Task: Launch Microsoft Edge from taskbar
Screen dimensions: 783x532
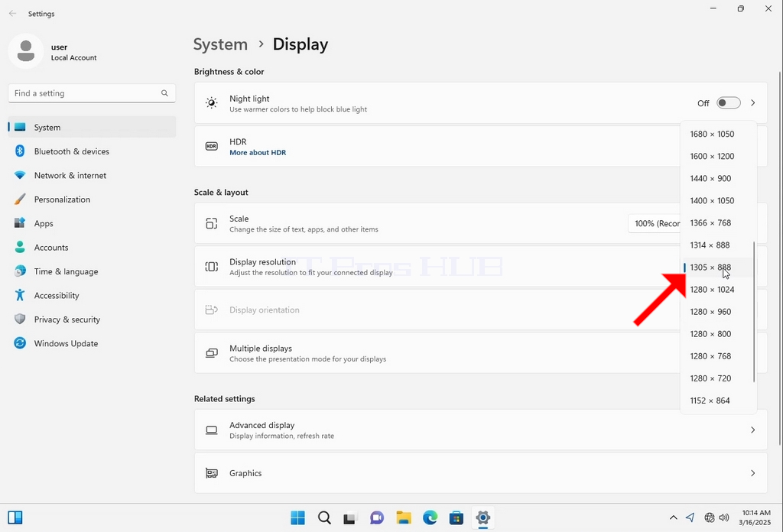Action: pyautogui.click(x=430, y=518)
